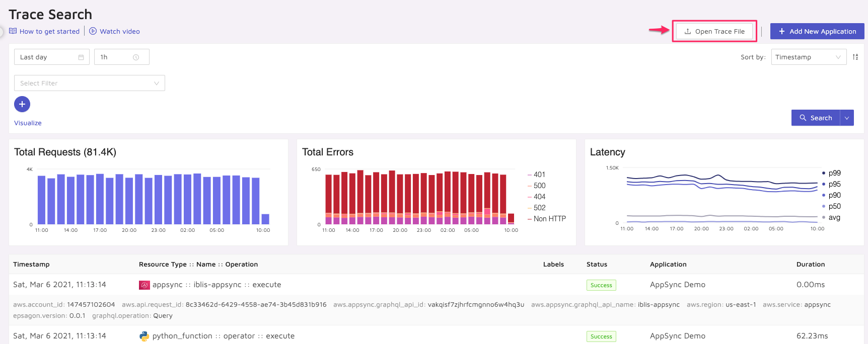Click the sort direction icon
Screen dimensions: 868x344
855,57
